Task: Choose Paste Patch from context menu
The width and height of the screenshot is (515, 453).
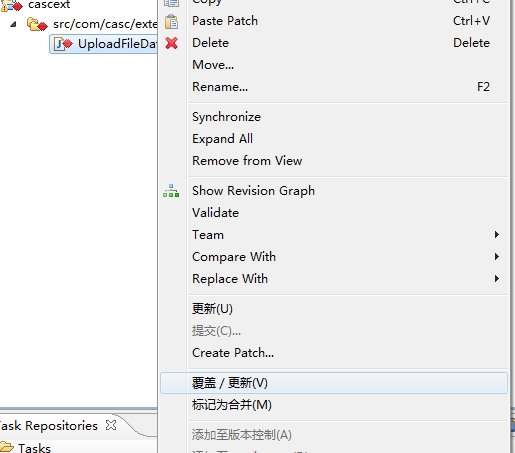Action: point(334,21)
